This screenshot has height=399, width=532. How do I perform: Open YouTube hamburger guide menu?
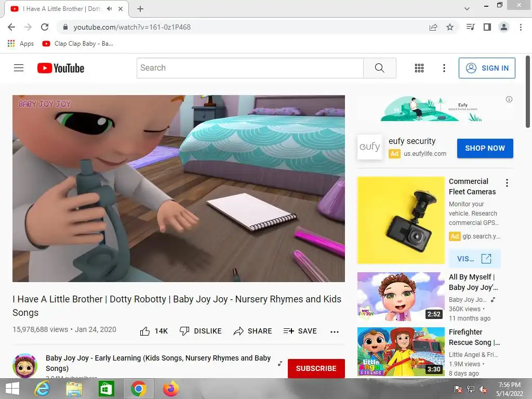[19, 68]
